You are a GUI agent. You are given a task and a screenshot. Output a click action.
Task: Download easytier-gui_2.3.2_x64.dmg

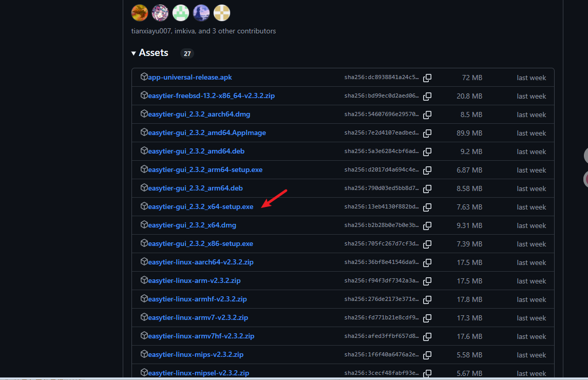point(192,225)
